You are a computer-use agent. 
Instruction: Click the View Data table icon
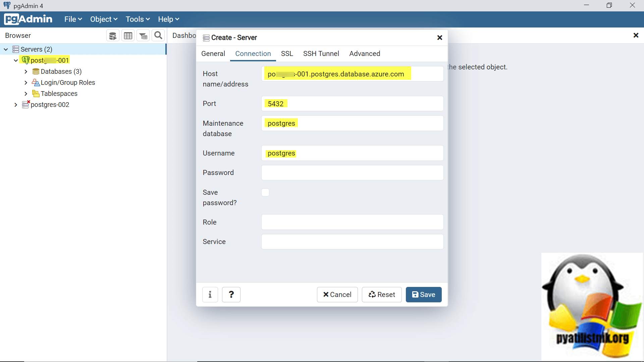coord(128,36)
